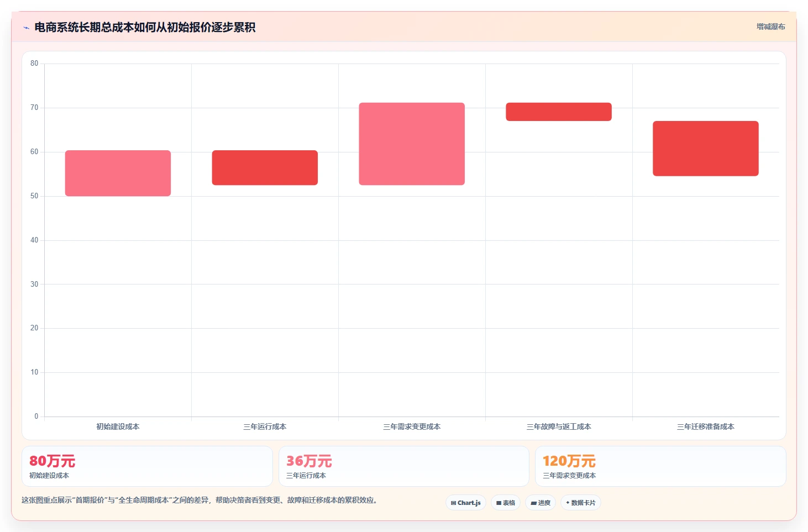The width and height of the screenshot is (808, 532).
Task: Click the chart title 电商系统长期总成本如何从初始报价逐步累积
Action: 145,28
